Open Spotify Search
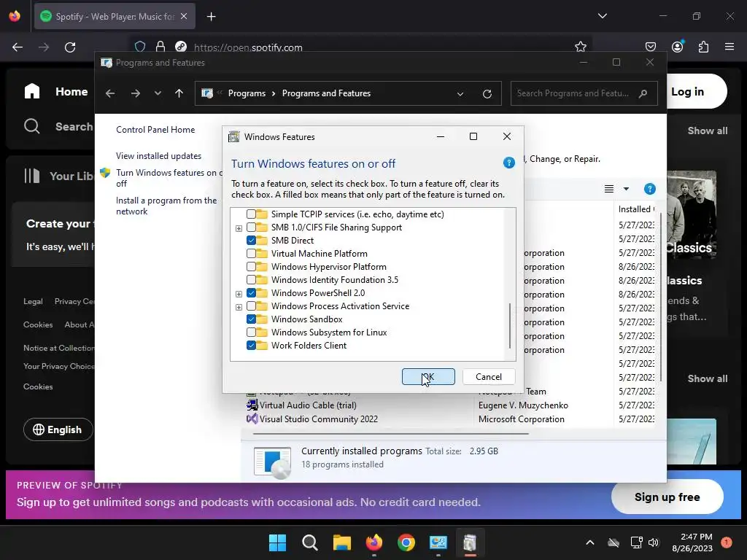Viewport: 747px width, 560px height. (x=58, y=127)
